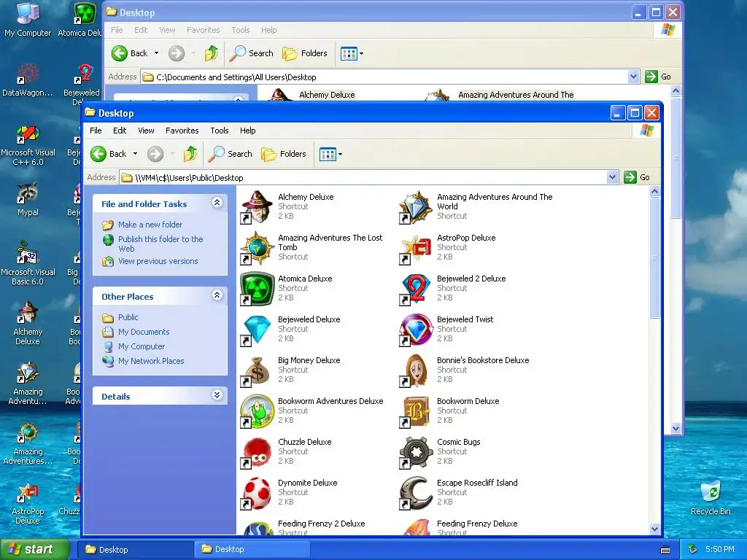Screen dimensions: 747x560
Task: Select Bookworm Adventures Deluxe icon
Action: 258,411
